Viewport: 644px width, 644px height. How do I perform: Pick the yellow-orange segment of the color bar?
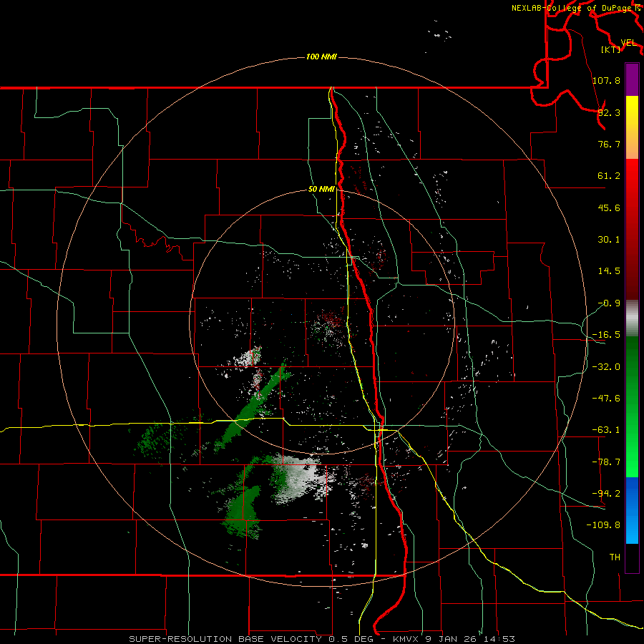(x=632, y=127)
